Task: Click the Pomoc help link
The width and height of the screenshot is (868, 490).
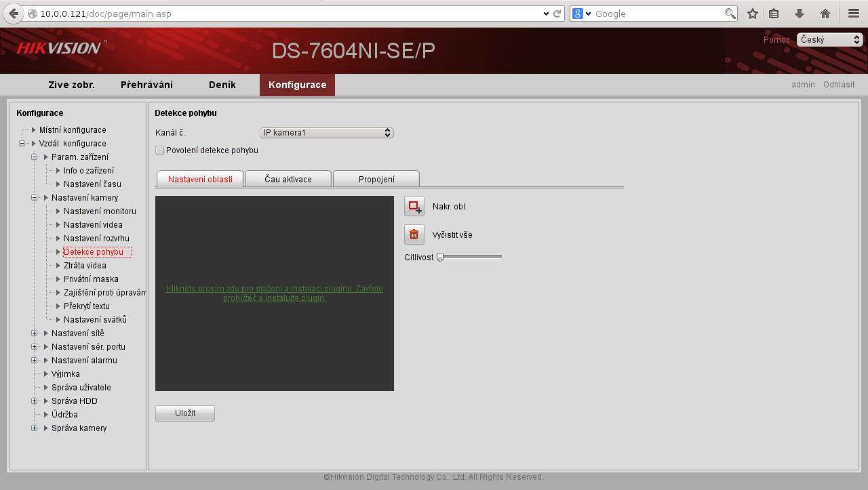Action: (776, 40)
